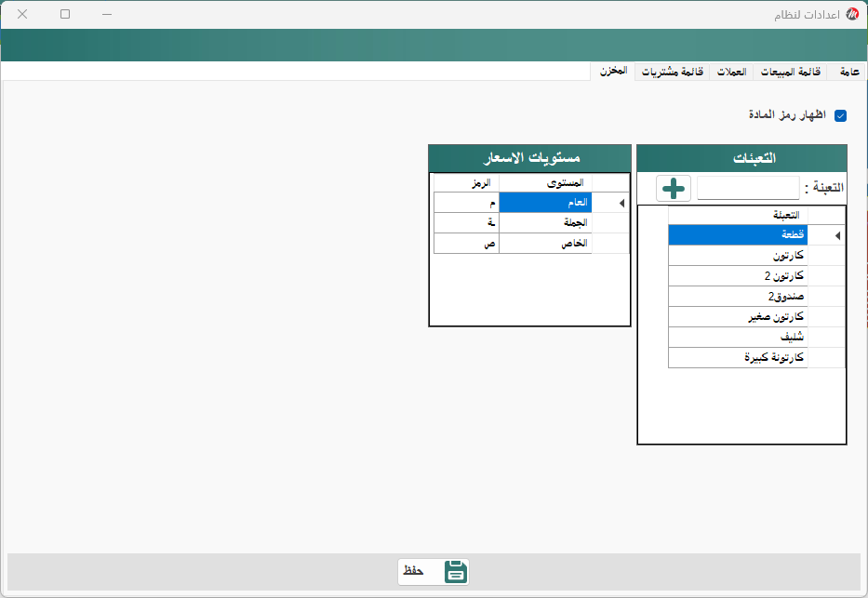This screenshot has height=598, width=868.
Task: Click the الجملة row symbol cell
Action: 466,223
